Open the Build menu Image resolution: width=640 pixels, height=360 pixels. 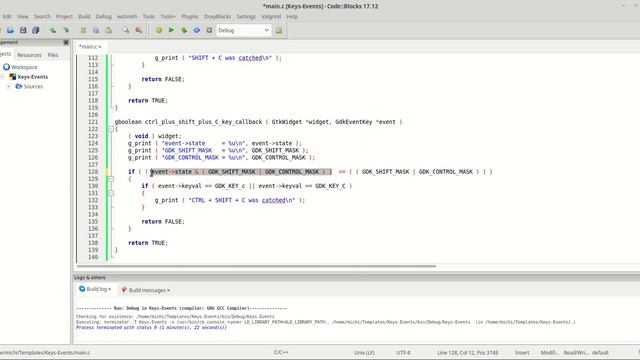pos(84,16)
